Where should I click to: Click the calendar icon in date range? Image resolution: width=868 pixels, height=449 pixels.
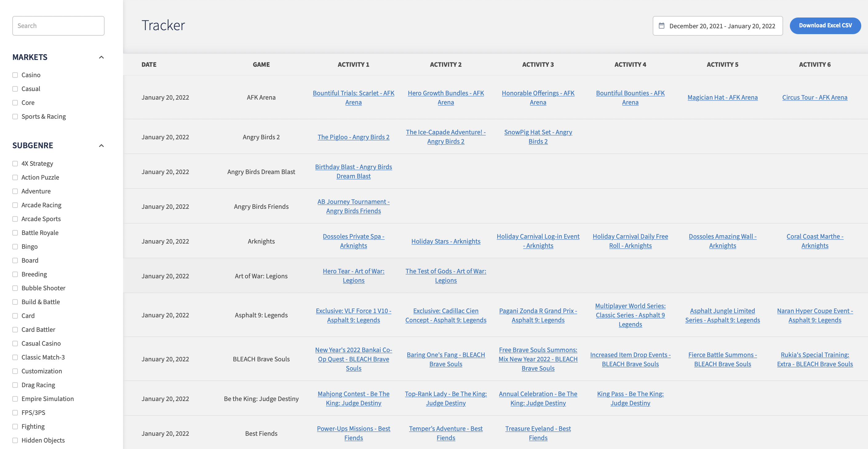(661, 26)
